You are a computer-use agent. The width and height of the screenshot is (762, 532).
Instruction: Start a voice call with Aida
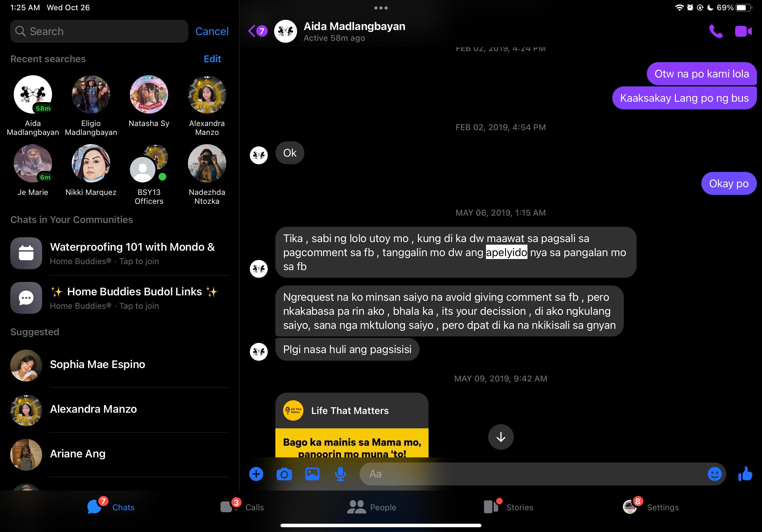[715, 32]
